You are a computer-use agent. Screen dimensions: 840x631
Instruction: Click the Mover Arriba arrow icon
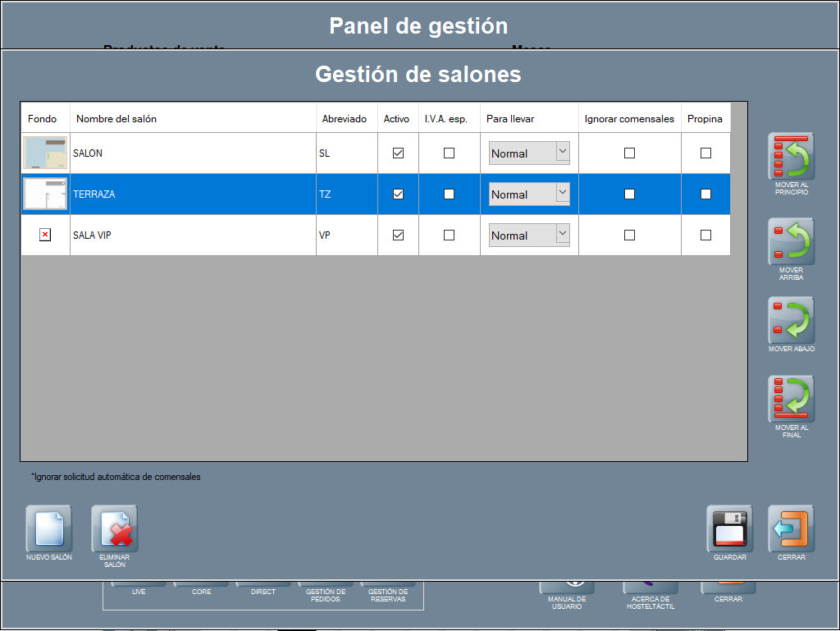coord(791,241)
